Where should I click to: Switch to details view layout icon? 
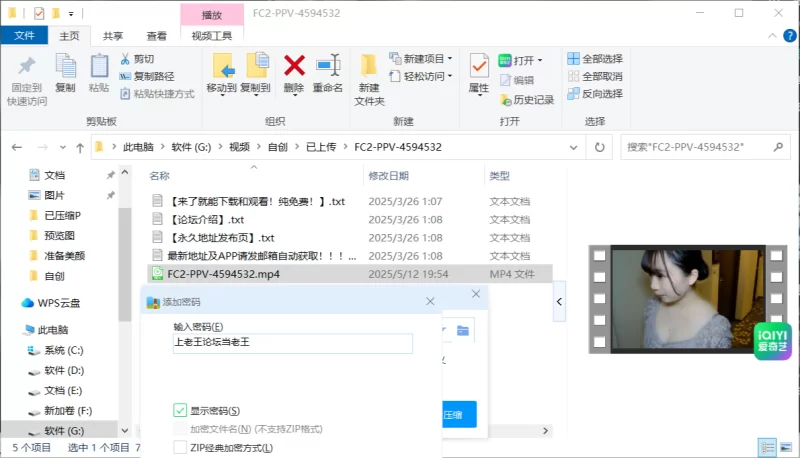pos(767,448)
